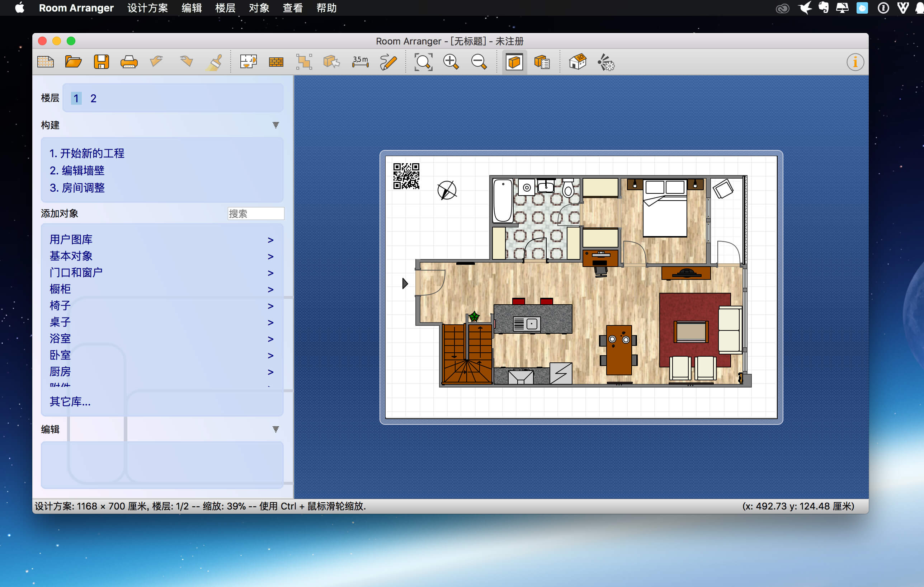Open the Apple menu
This screenshot has width=924, height=587.
(x=20, y=8)
